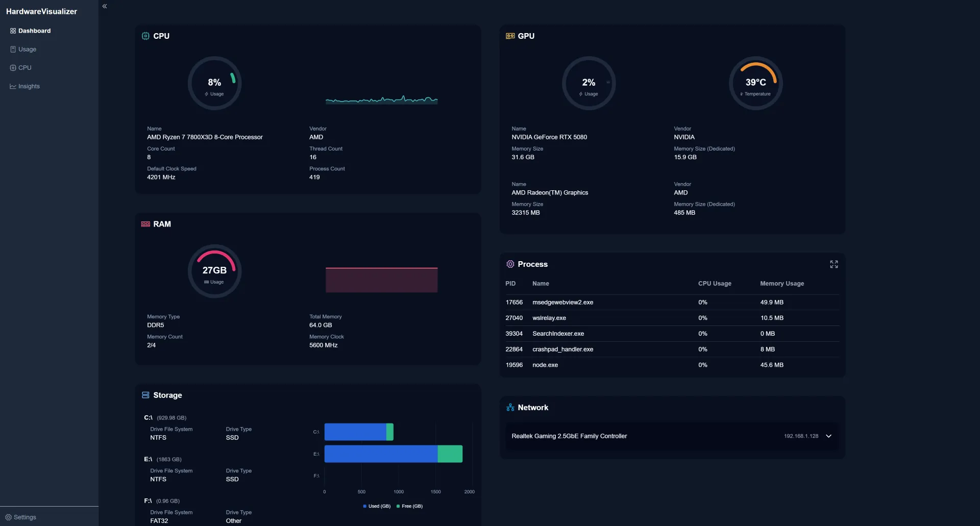The image size is (980, 526).
Task: Open the CPU section from the sidebar
Action: (24, 67)
